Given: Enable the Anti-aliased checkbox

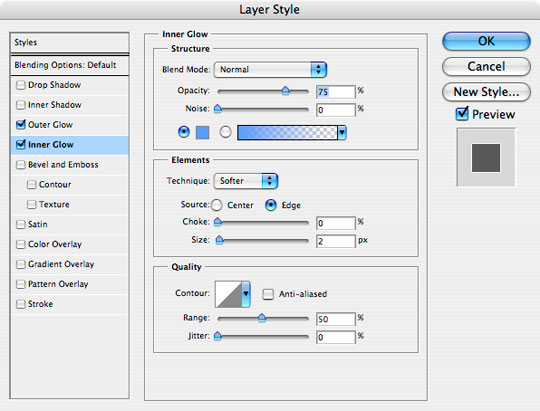Looking at the screenshot, I should point(268,294).
